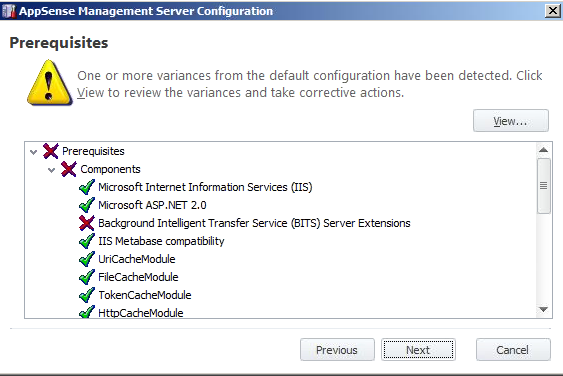Click the red X icon beside Prerequisites

click(51, 151)
